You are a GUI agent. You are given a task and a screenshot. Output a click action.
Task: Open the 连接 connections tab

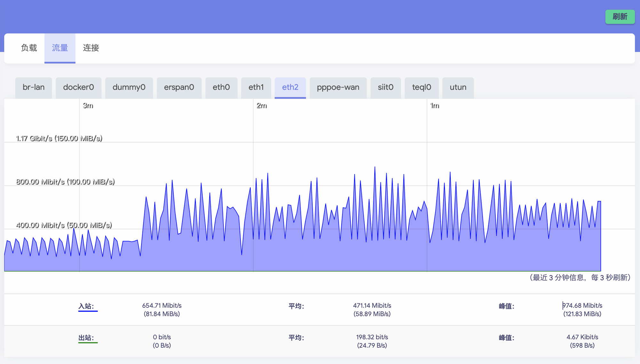pos(91,48)
